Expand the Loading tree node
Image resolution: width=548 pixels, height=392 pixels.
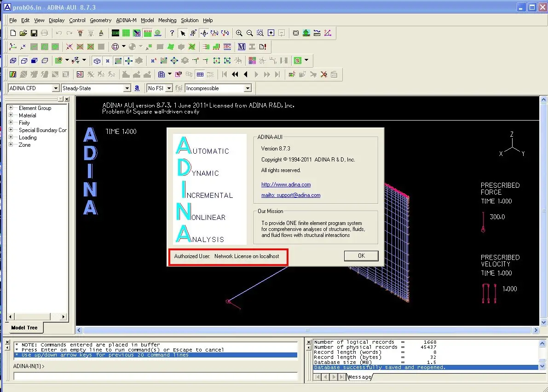[11, 138]
